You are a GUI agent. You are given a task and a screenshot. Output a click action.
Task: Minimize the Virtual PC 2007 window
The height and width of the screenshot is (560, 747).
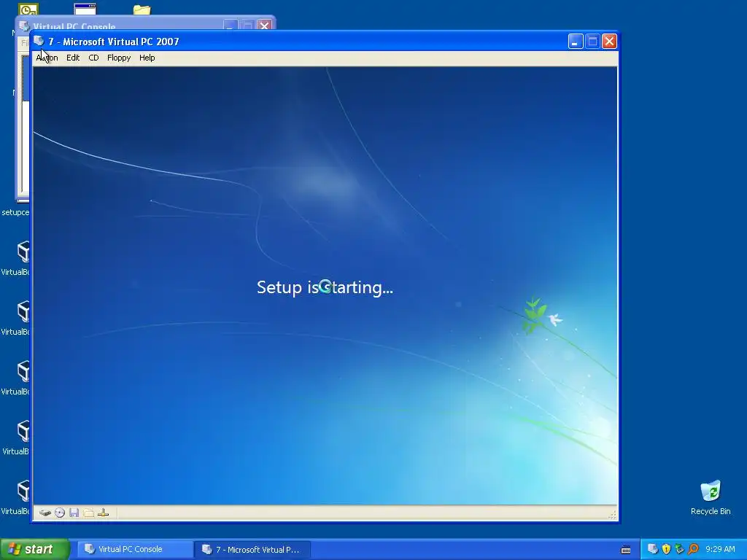pyautogui.click(x=576, y=42)
